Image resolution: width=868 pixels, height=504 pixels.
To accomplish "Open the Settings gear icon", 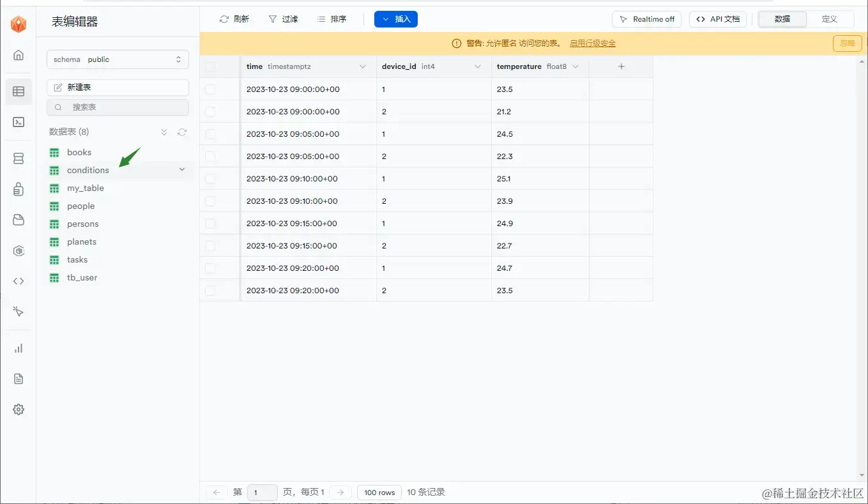I will [19, 409].
